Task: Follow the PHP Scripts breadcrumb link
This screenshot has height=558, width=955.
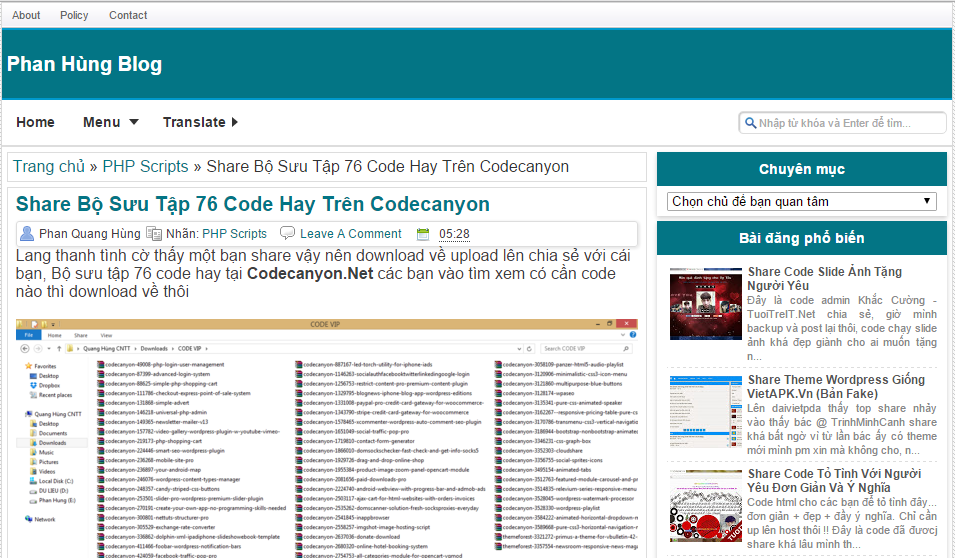Action: coord(145,166)
